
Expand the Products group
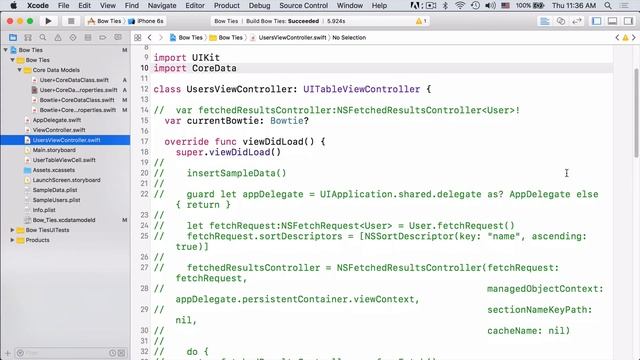click(x=13, y=240)
